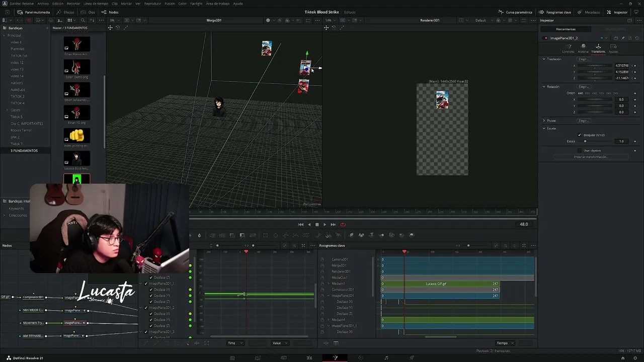Show the Nodos panel
This screenshot has width=644, height=362.
pos(110,12)
